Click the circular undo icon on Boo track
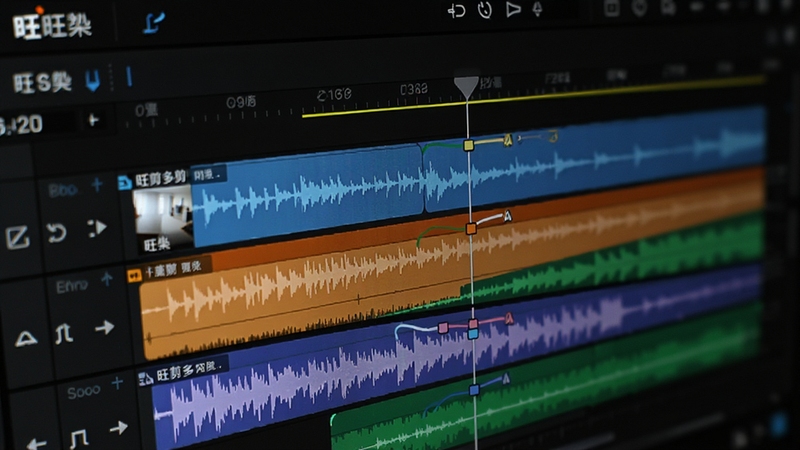Image resolution: width=800 pixels, height=450 pixels. [x=57, y=233]
